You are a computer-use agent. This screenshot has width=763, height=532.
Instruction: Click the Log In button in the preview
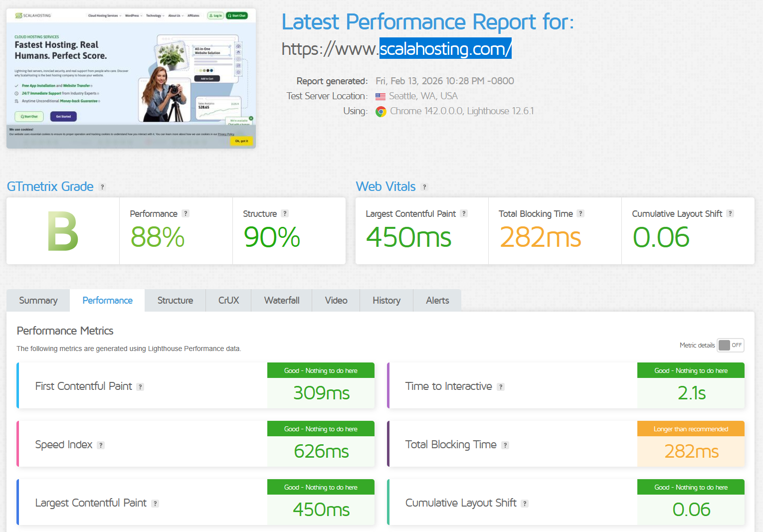click(215, 15)
